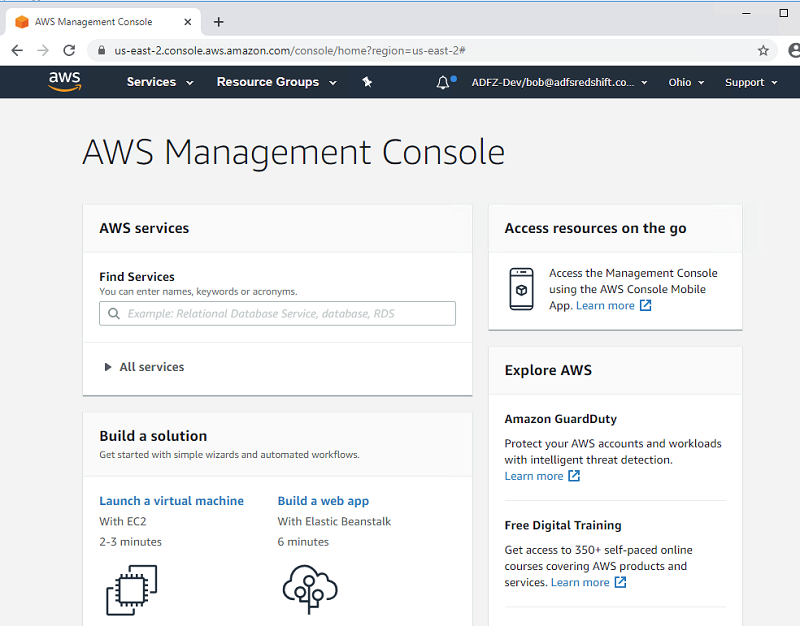Open the Ohio region selector

click(686, 82)
